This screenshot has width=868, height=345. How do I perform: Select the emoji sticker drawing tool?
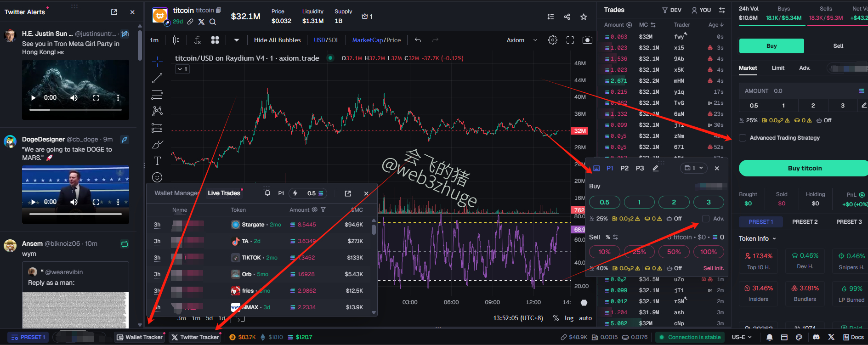(x=157, y=177)
